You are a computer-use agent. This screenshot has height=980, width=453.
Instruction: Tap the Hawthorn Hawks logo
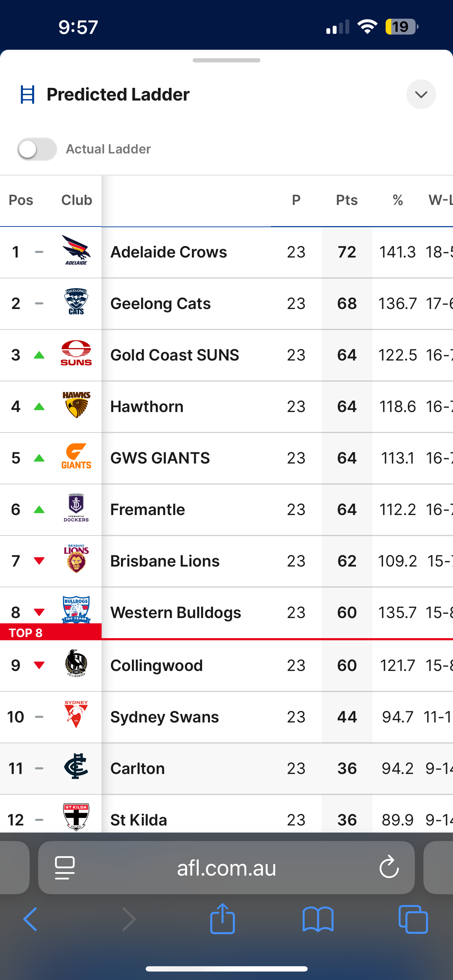(76, 405)
